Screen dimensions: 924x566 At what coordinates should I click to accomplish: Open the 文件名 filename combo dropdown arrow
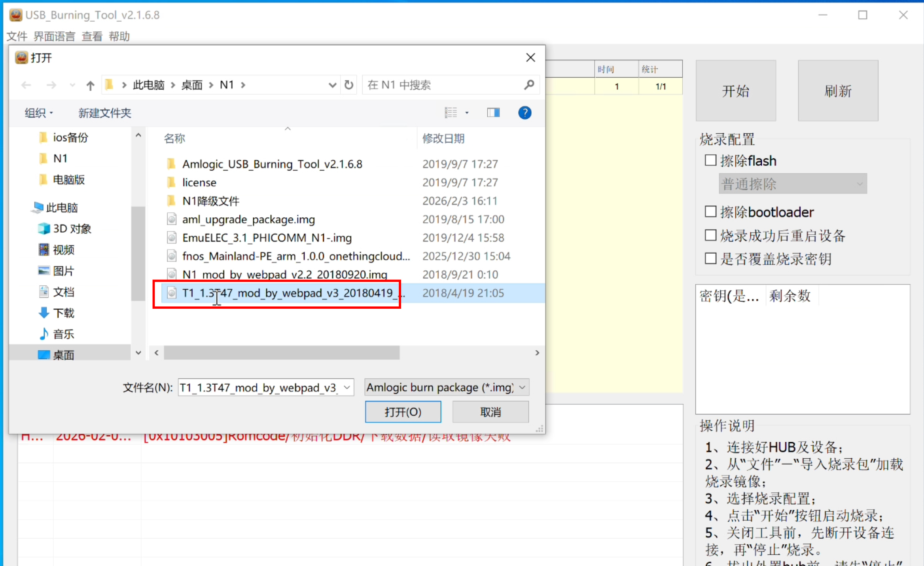347,387
